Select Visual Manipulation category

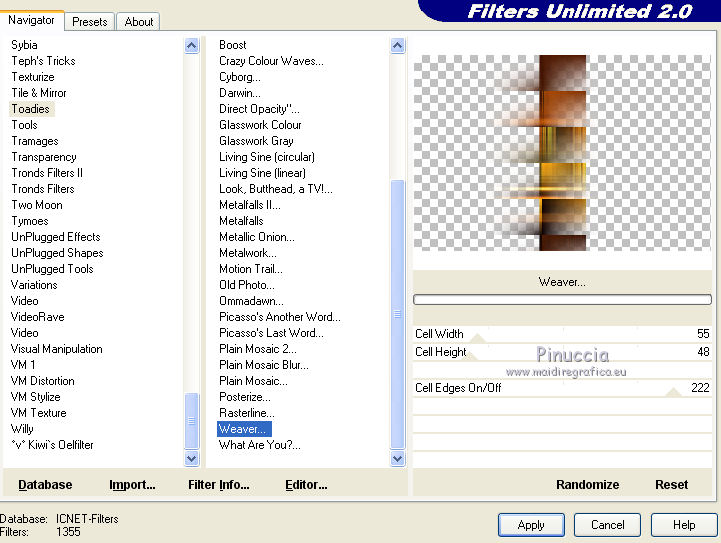(57, 349)
